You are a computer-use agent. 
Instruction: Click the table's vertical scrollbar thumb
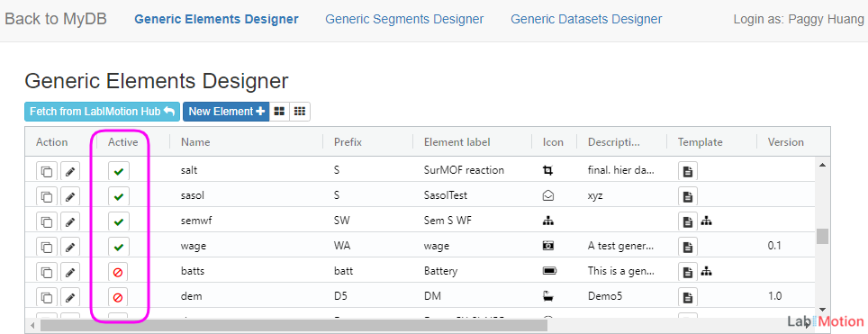click(823, 236)
